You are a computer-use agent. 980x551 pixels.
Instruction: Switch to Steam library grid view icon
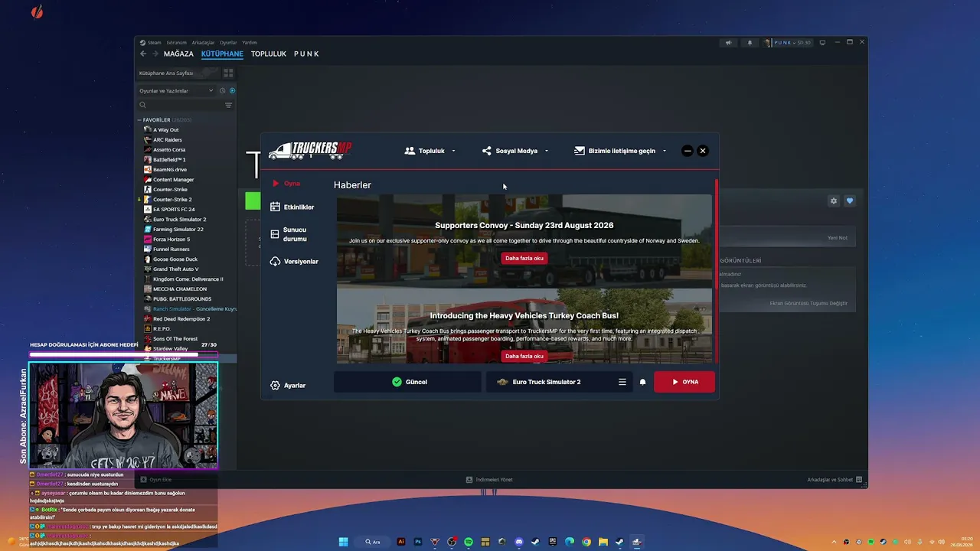[228, 73]
